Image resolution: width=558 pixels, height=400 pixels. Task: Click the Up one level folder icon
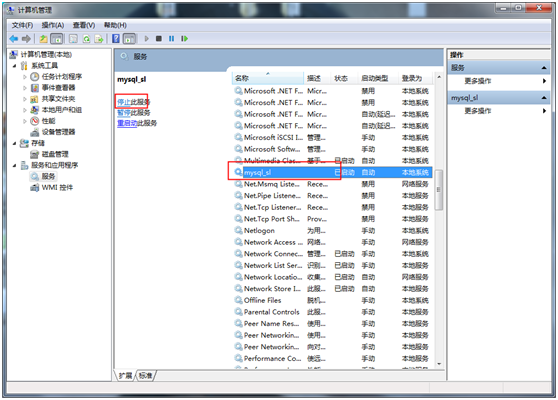[x=43, y=39]
